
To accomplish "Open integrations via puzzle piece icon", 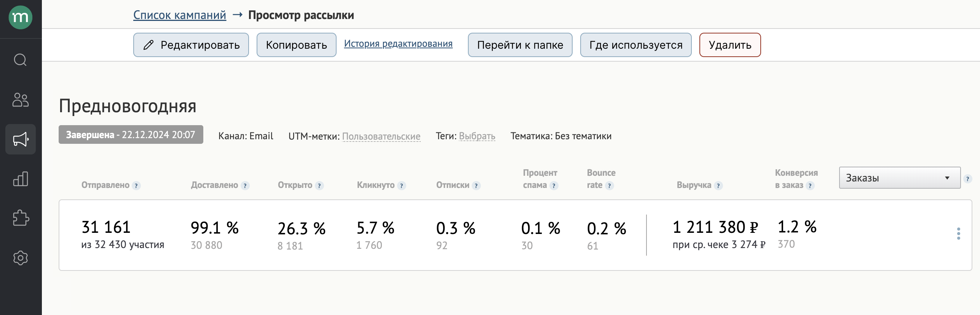I will point(21,218).
